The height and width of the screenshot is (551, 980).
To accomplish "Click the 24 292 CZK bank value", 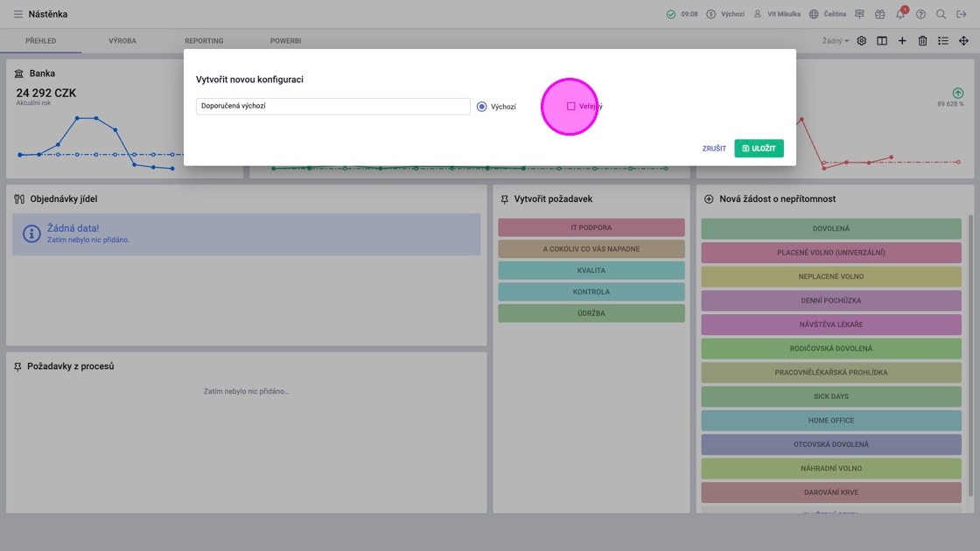I will point(46,93).
